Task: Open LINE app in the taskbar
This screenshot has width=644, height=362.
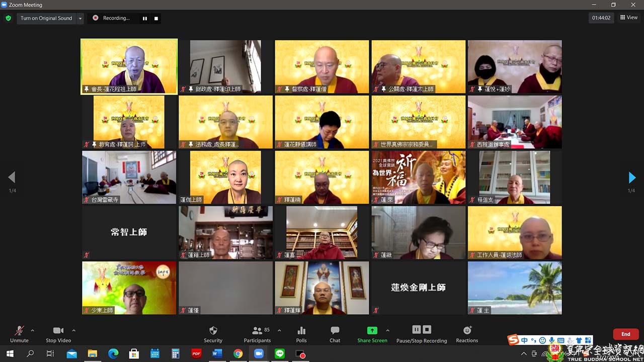Action: (x=279, y=354)
